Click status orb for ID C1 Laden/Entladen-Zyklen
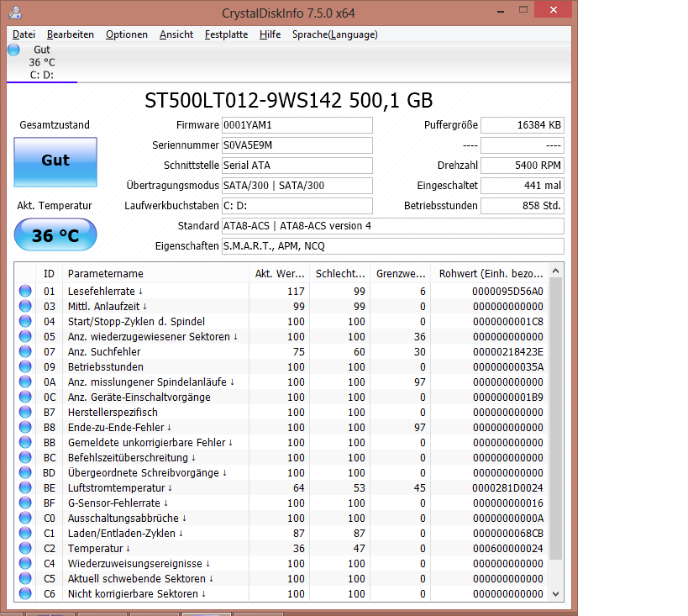 [x=25, y=533]
